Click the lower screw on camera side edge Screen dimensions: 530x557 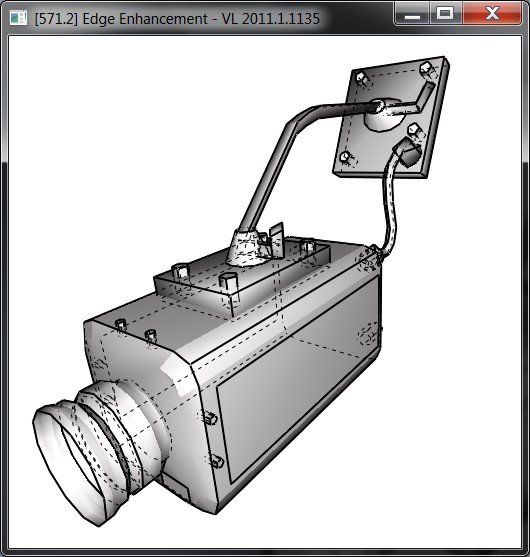pos(216,461)
